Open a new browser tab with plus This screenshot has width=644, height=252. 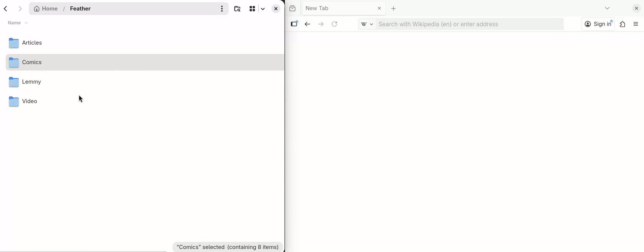pos(394,9)
